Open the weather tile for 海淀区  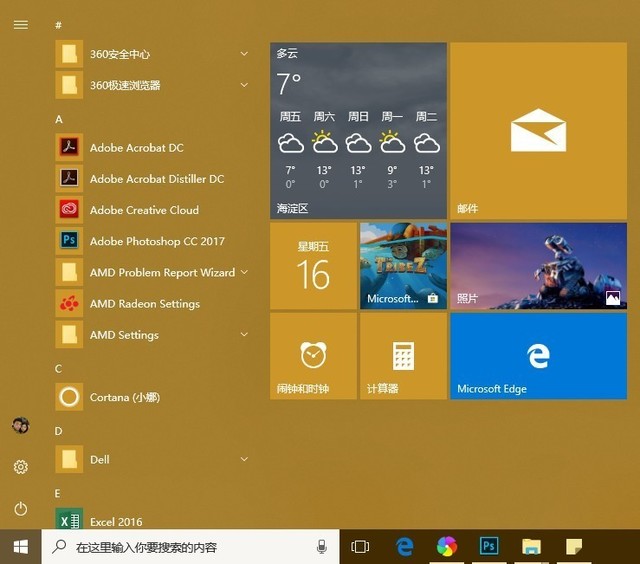358,131
